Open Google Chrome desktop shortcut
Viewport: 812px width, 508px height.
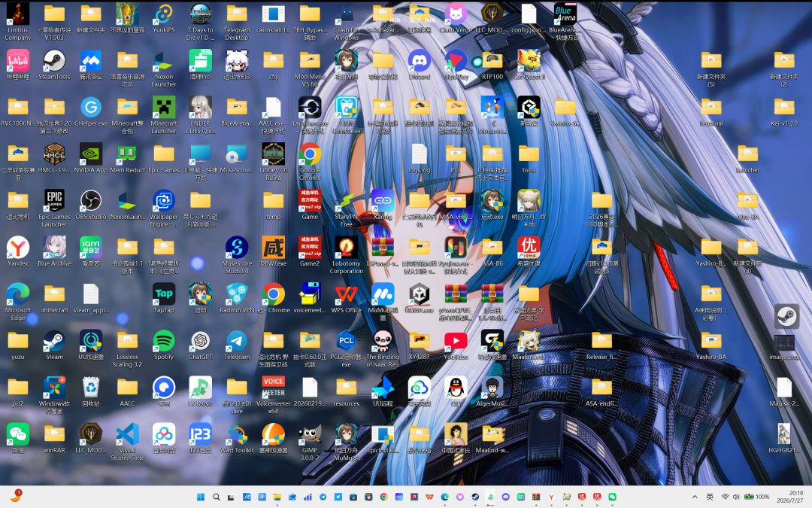310,161
